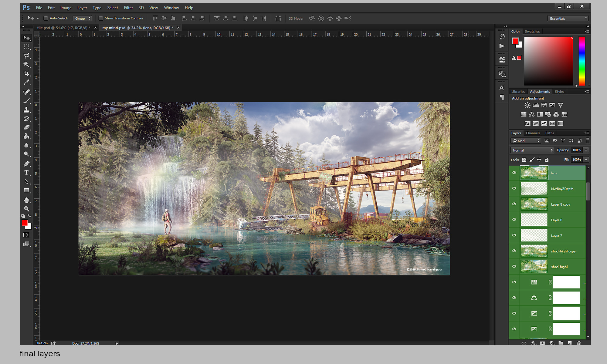
Task: Select the Move tool in toolbox
Action: (27, 38)
